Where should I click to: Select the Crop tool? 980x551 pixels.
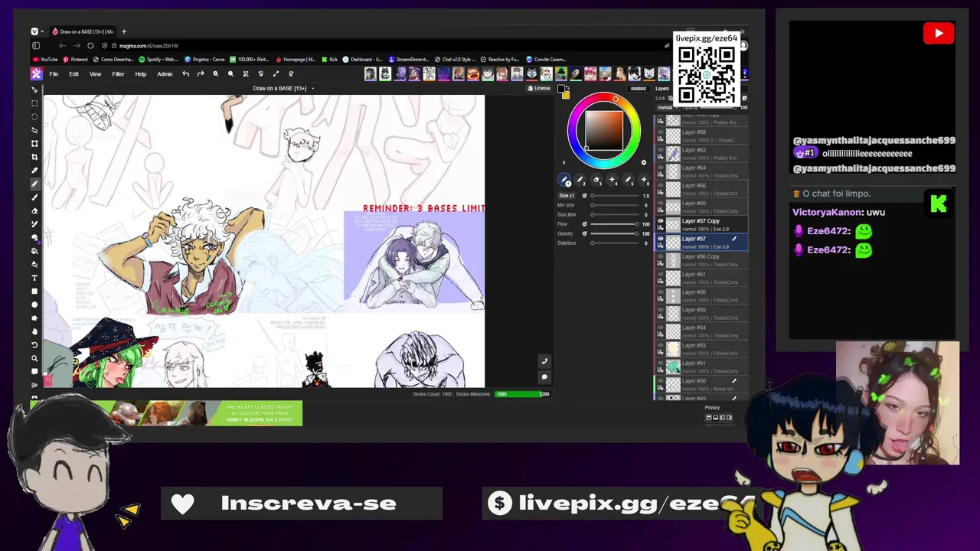pyautogui.click(x=34, y=157)
